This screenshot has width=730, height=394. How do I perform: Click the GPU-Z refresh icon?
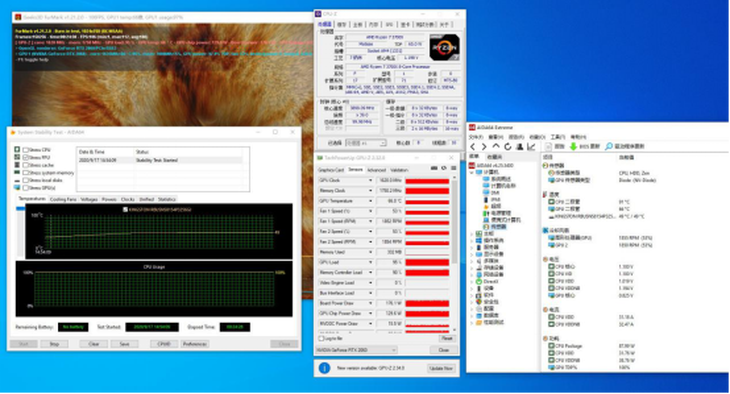(444, 168)
